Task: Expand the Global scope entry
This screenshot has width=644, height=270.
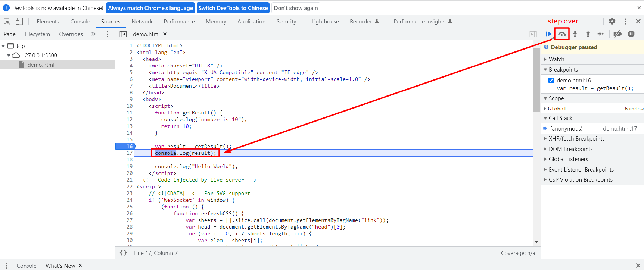Action: point(545,109)
